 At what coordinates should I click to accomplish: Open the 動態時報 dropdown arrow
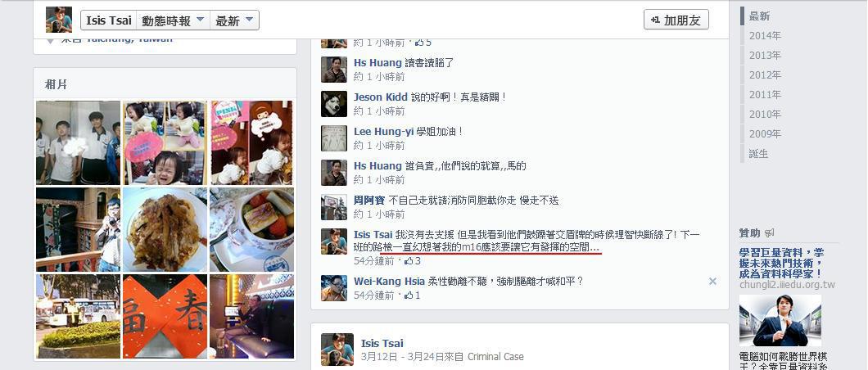[201, 20]
